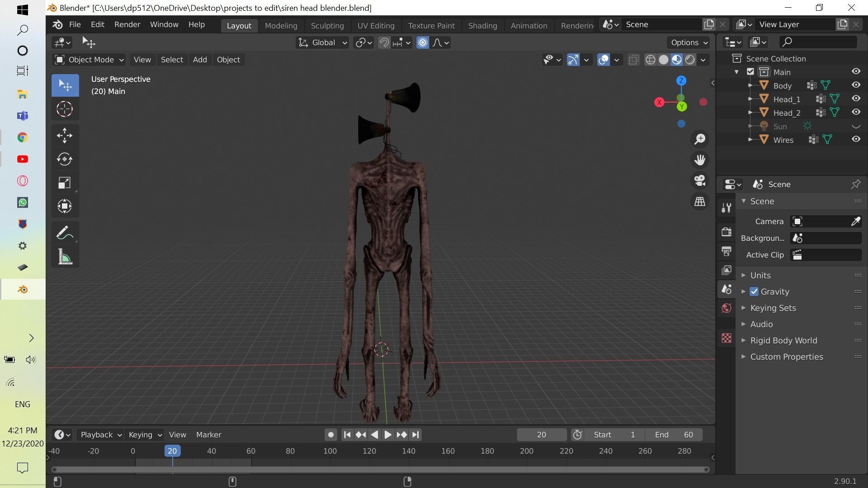868x488 pixels.
Task: Jump to the end frame
Action: pos(415,435)
